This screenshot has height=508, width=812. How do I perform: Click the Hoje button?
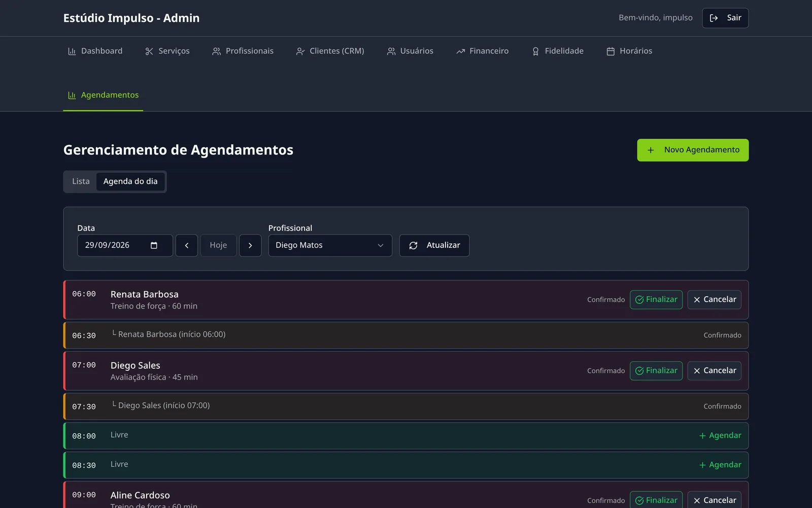click(x=218, y=245)
